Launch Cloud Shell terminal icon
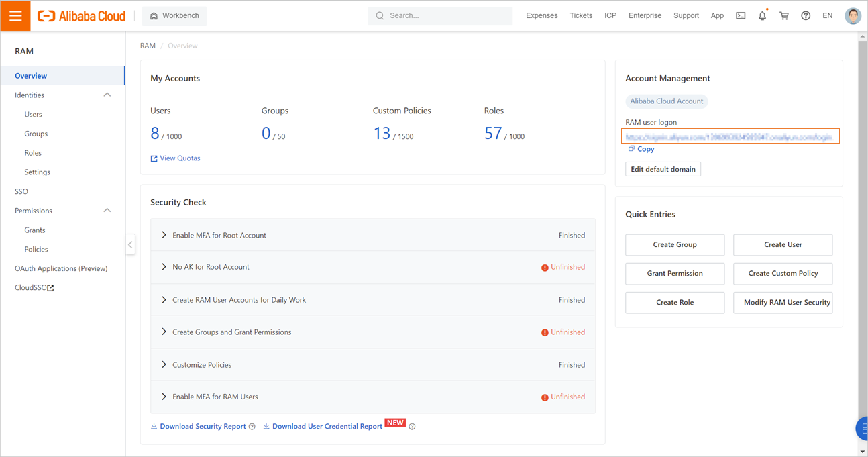This screenshot has width=868, height=457. 741,15
